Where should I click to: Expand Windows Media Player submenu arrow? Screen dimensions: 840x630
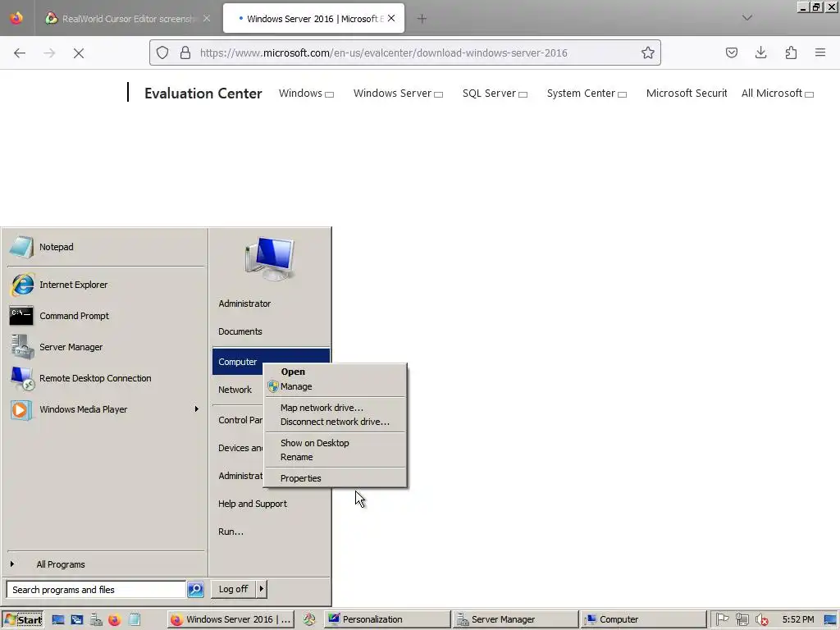click(197, 409)
